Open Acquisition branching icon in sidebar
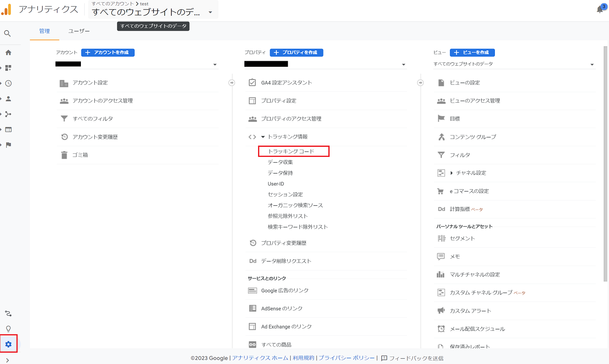The width and height of the screenshot is (609, 364). [8, 114]
